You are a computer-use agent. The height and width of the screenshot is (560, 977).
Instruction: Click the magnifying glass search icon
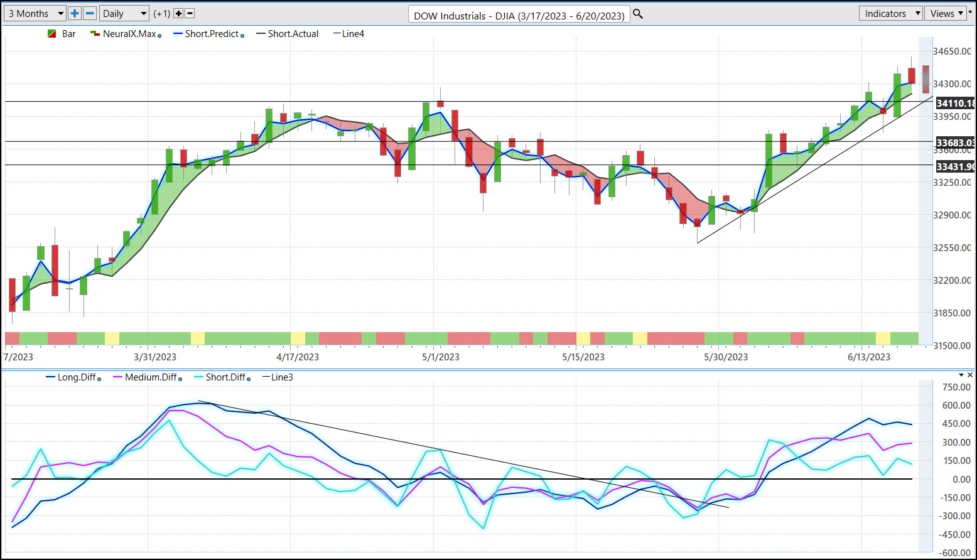point(638,14)
